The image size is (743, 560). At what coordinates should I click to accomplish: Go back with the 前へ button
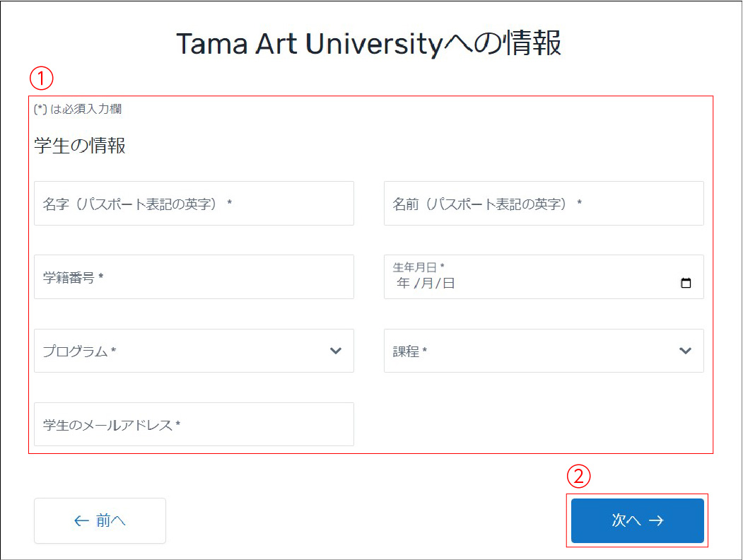100,521
